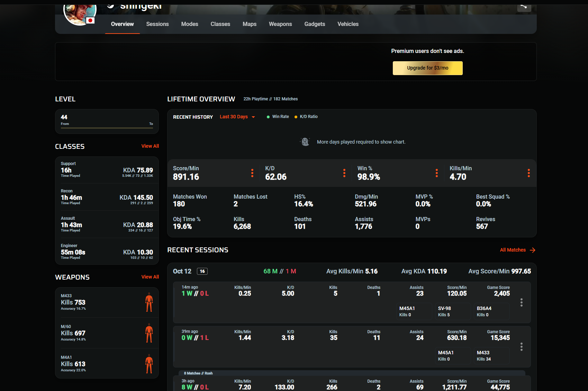Viewport: 588px width, 391px height.
Task: Switch to the Sessions tab
Action: point(157,24)
